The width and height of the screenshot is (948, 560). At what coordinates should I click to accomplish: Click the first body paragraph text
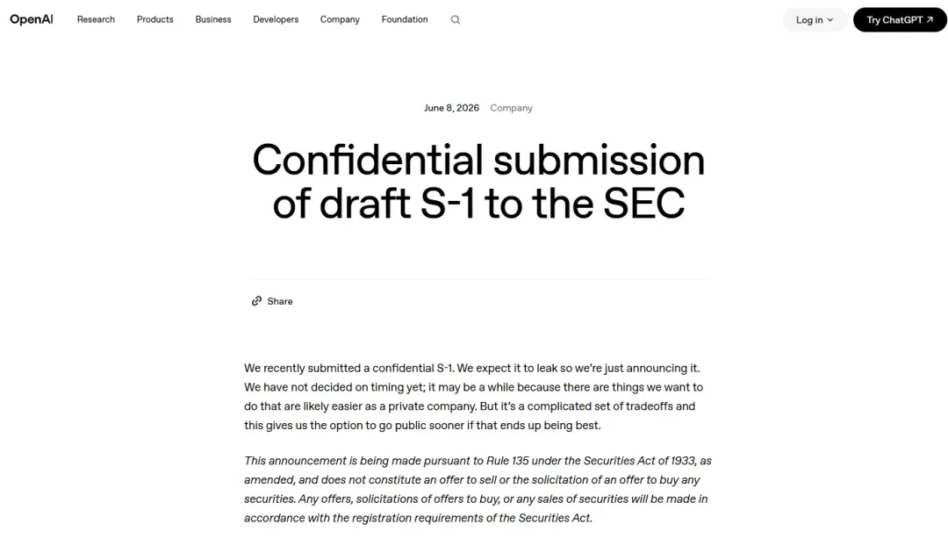pos(474,396)
